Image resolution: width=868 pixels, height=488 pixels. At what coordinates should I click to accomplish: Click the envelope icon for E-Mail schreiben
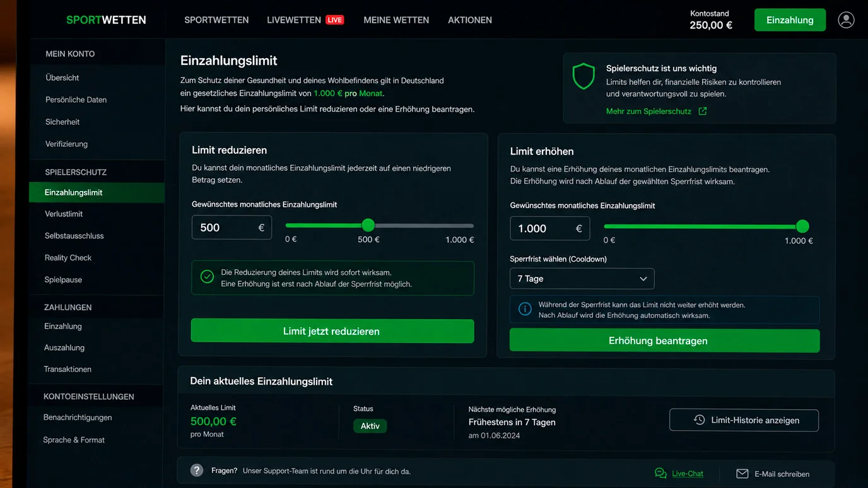point(742,473)
